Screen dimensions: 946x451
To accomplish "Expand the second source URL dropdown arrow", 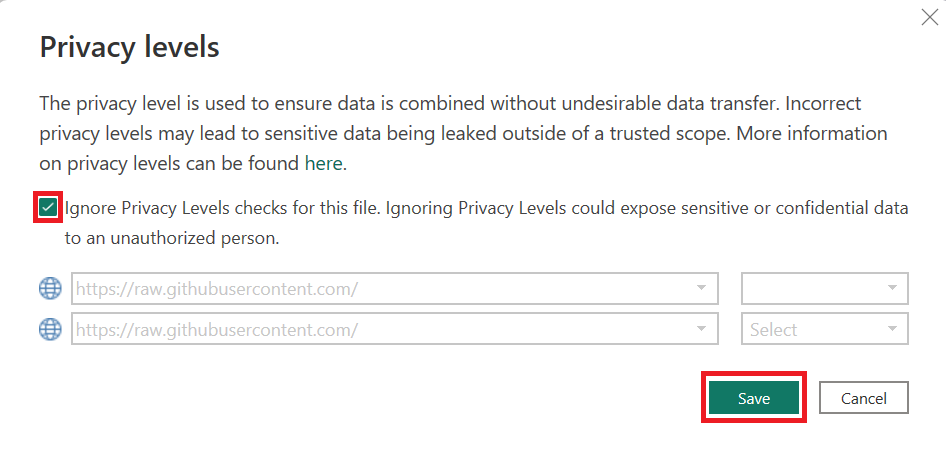I will [700, 329].
